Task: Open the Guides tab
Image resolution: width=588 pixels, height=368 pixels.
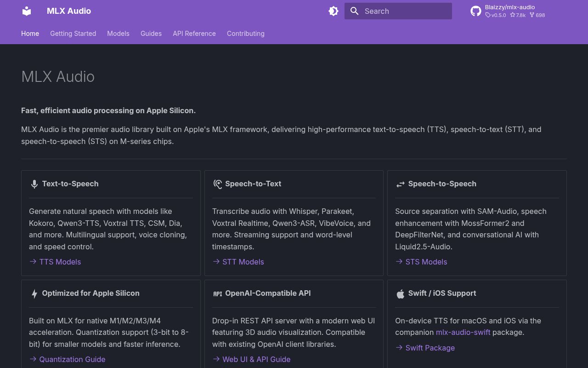Action: click(151, 34)
